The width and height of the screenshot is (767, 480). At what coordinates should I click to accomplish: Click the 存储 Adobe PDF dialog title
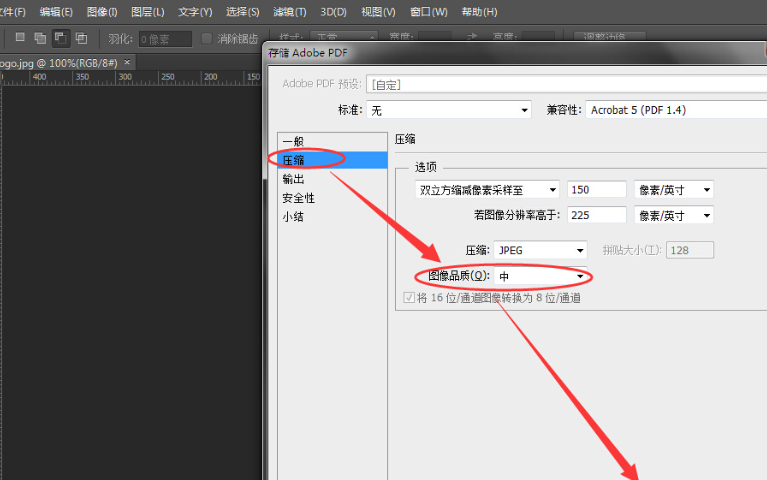pyautogui.click(x=308, y=53)
